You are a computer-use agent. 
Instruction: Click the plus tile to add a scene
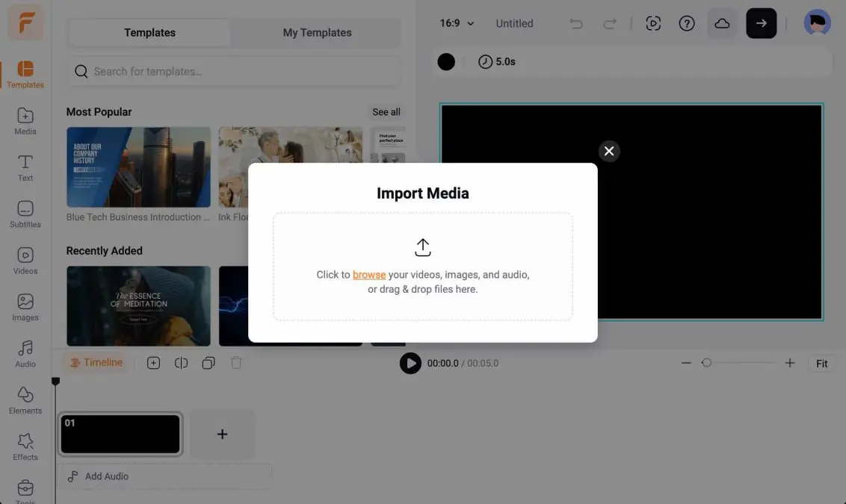click(222, 434)
